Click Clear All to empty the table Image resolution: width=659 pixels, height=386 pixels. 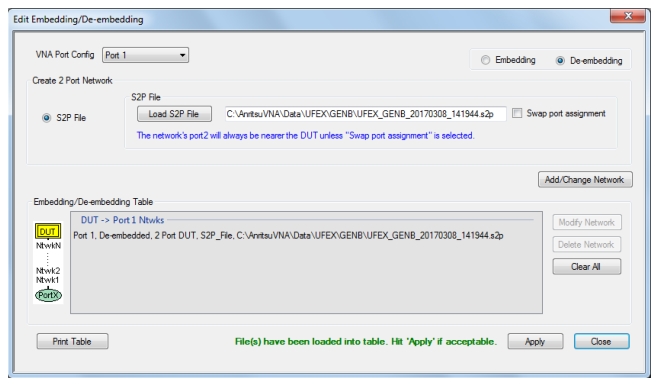(587, 267)
